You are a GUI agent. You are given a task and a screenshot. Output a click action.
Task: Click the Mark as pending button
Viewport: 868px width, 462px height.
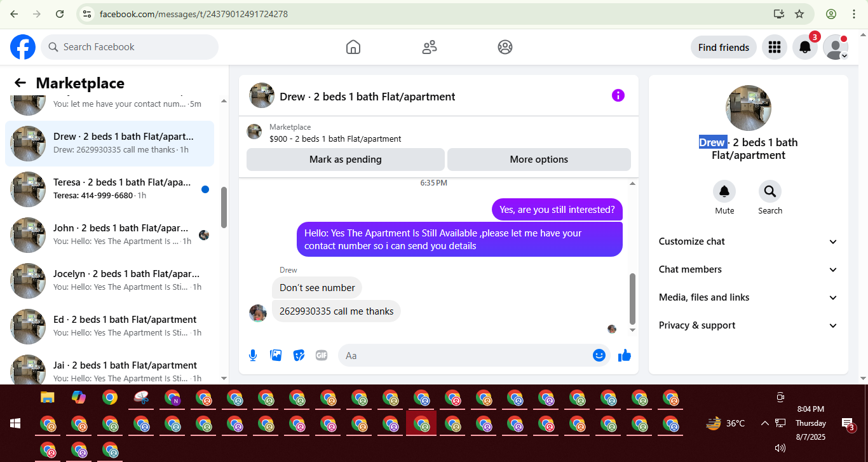coord(346,160)
